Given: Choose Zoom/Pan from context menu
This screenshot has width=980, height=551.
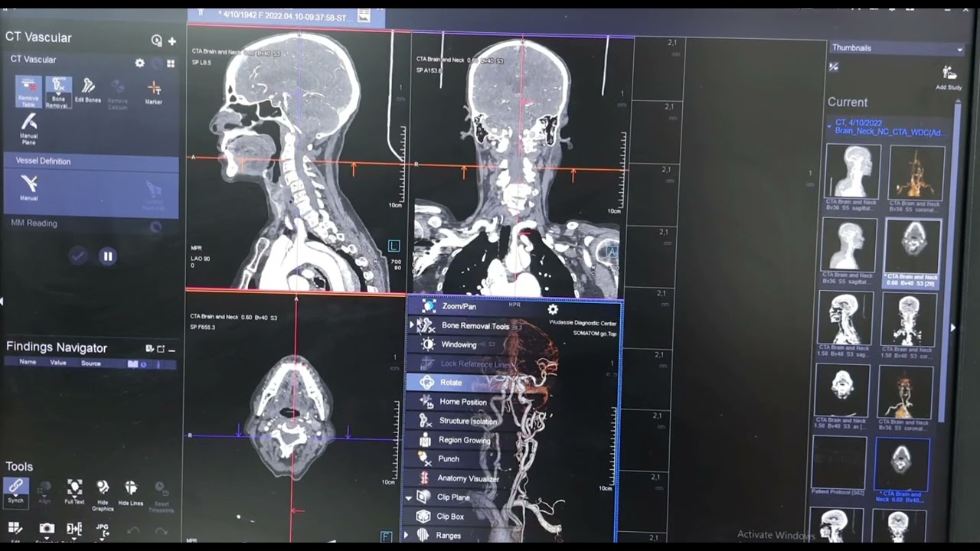Looking at the screenshot, I should (x=459, y=306).
